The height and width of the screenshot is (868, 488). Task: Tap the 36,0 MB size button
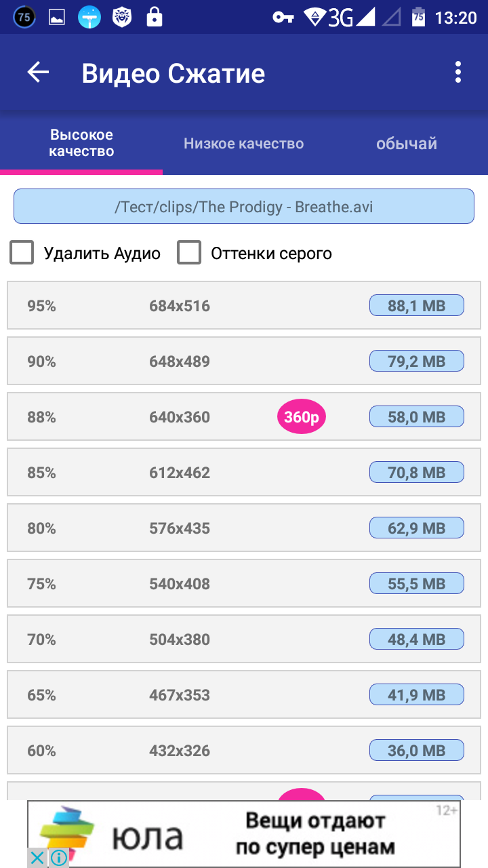416,751
